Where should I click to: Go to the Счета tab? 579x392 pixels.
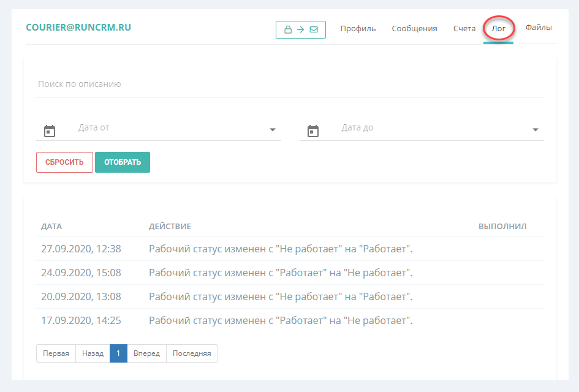464,29
